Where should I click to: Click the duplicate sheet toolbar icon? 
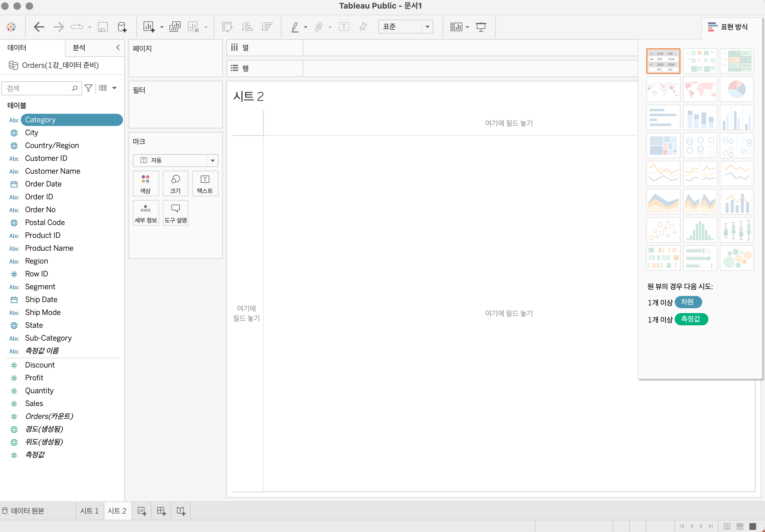click(x=175, y=27)
